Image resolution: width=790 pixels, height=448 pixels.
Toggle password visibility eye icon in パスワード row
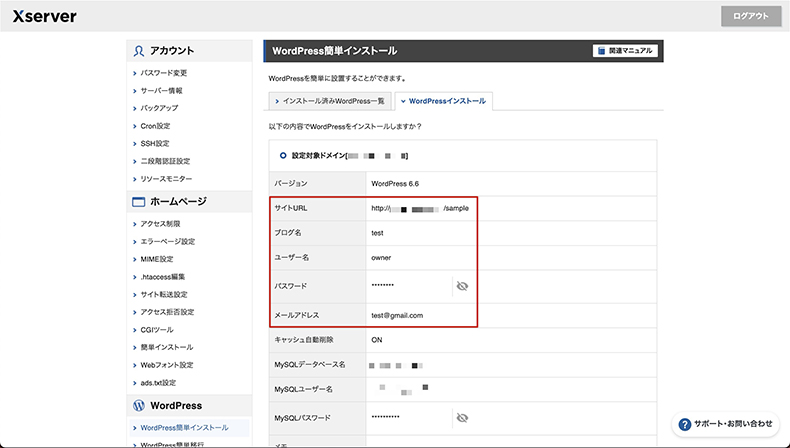[462, 286]
